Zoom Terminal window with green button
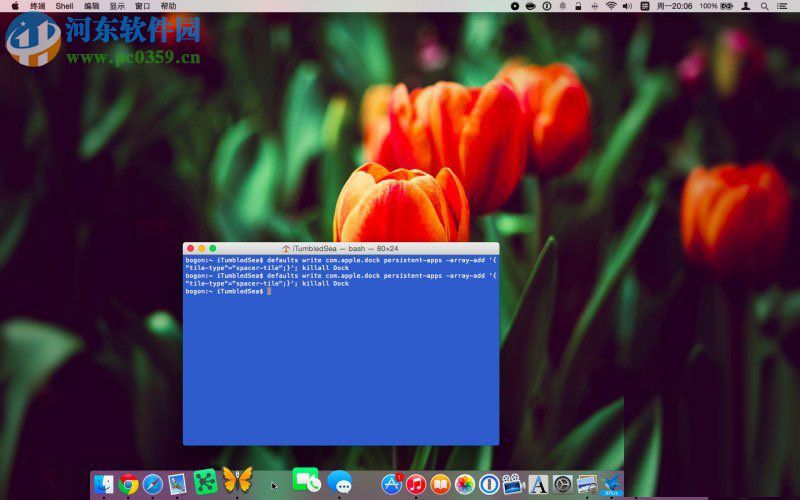Image resolution: width=800 pixels, height=500 pixels. pyautogui.click(x=213, y=248)
